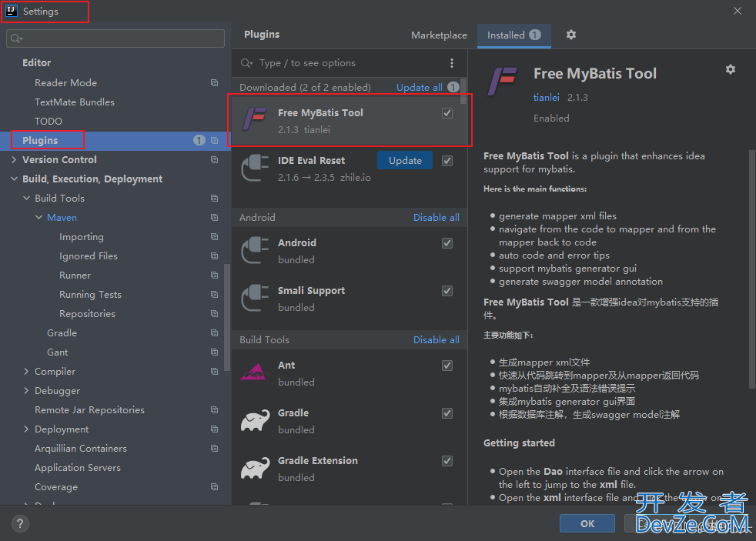Image resolution: width=756 pixels, height=541 pixels.
Task: Collapse the Maven tree node
Action: (x=38, y=218)
